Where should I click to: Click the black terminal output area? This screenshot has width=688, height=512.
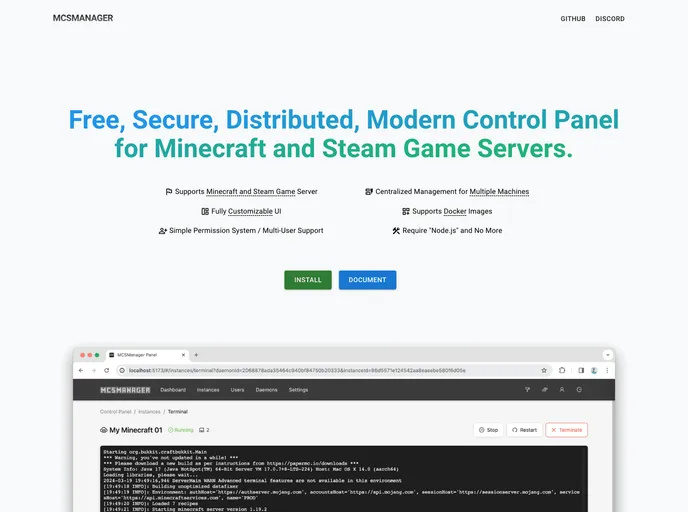(x=344, y=479)
